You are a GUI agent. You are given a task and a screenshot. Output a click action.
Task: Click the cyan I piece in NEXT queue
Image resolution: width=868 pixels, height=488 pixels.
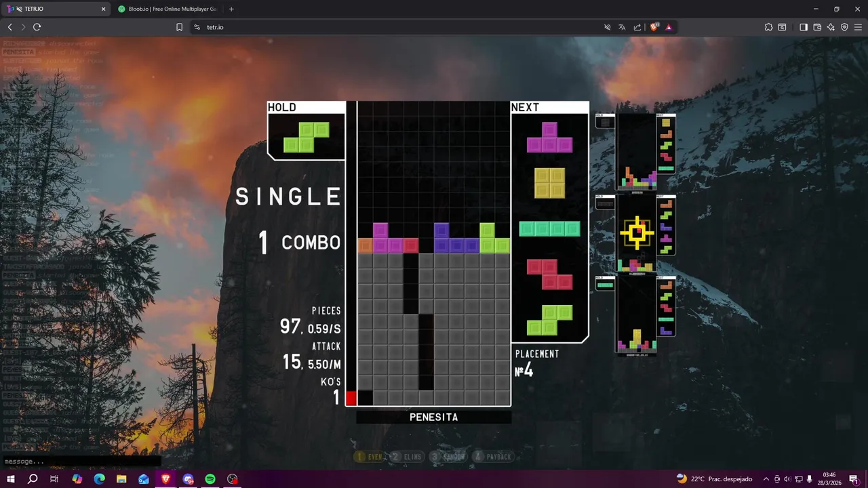(550, 228)
